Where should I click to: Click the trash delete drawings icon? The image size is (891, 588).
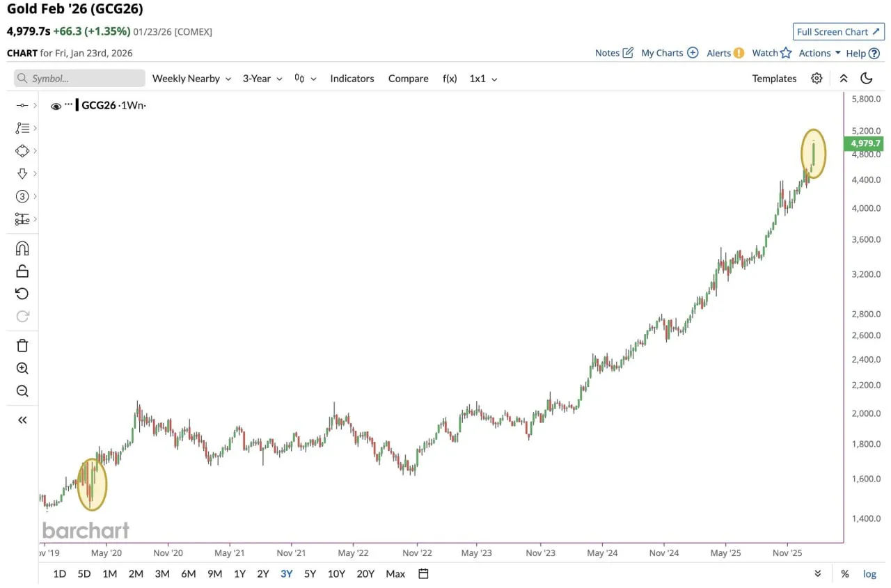tap(22, 345)
